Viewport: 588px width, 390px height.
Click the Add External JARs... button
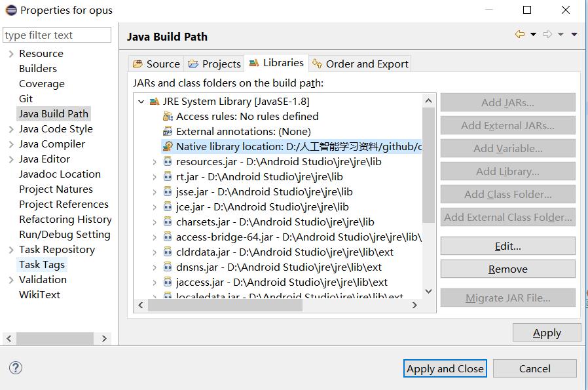(507, 125)
